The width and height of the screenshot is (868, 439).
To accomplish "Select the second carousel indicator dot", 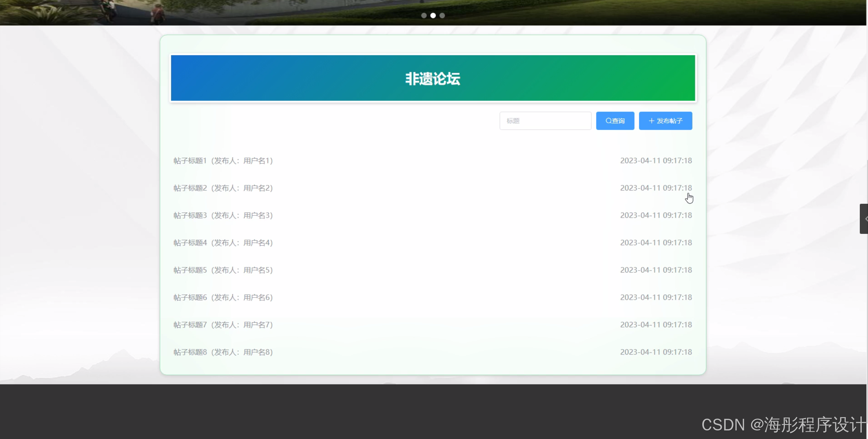I will click(x=433, y=15).
